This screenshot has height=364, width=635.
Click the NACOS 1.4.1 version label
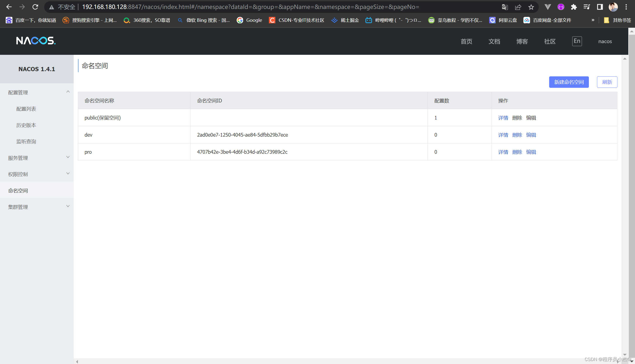(37, 69)
